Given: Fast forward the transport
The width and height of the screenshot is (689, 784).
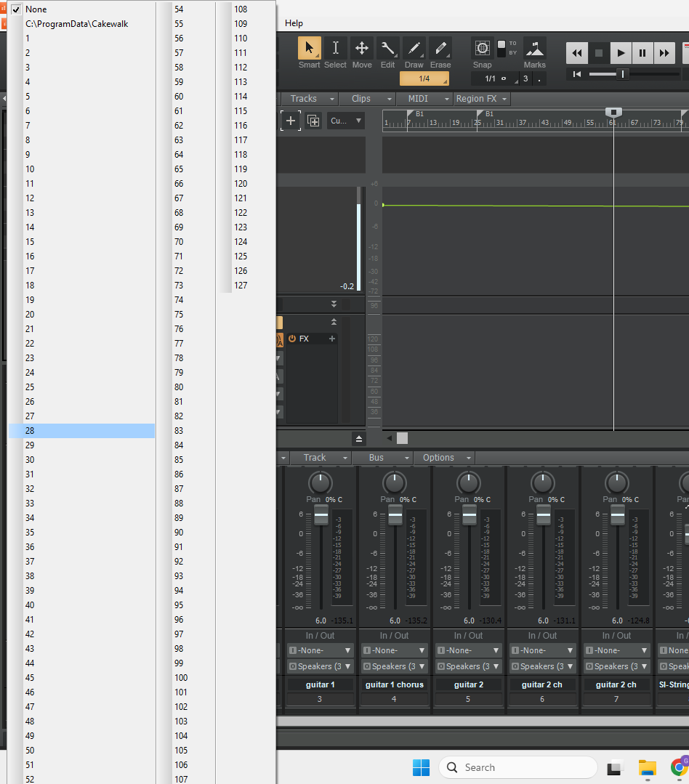Looking at the screenshot, I should [x=664, y=53].
